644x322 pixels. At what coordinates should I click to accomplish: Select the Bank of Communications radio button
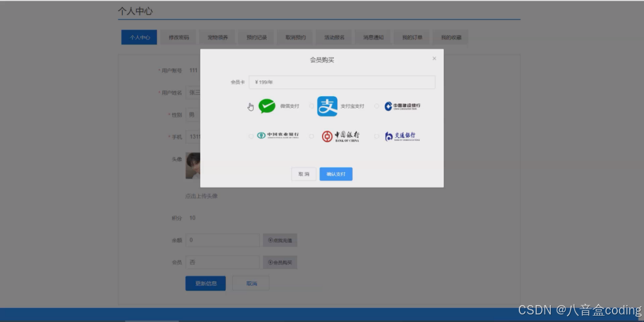(377, 136)
